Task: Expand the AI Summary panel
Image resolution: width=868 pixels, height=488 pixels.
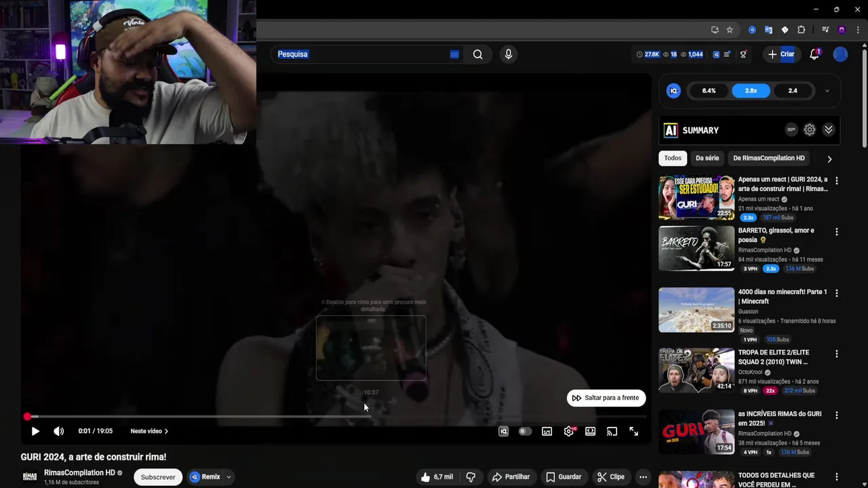Action: click(829, 130)
